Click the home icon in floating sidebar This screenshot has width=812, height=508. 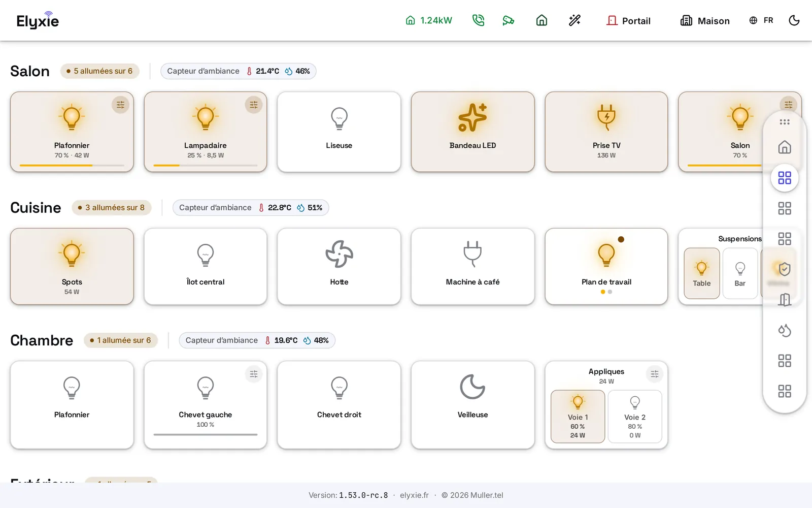(x=785, y=147)
